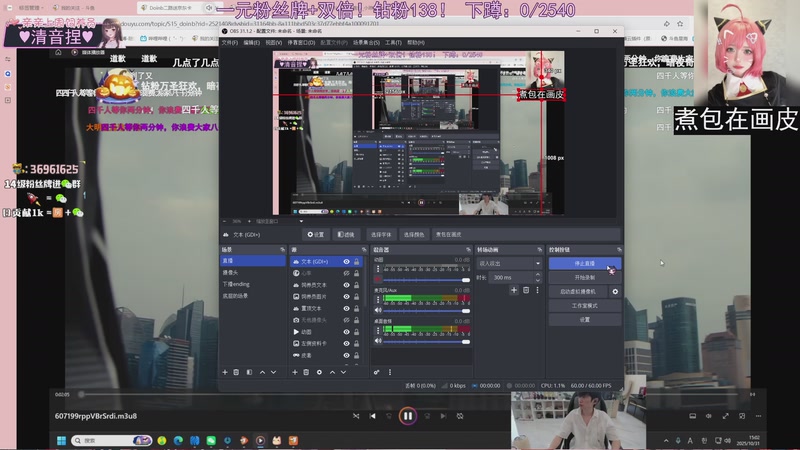Pop out the Sources dock icon

click(364, 250)
